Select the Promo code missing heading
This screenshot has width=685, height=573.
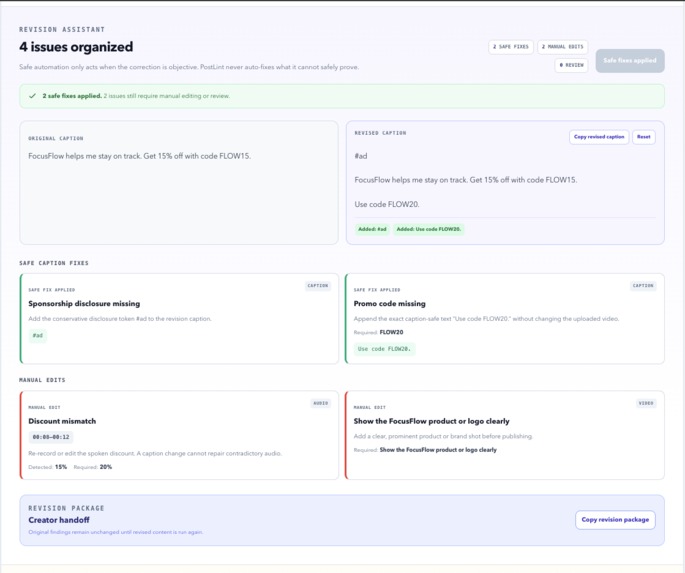(390, 304)
